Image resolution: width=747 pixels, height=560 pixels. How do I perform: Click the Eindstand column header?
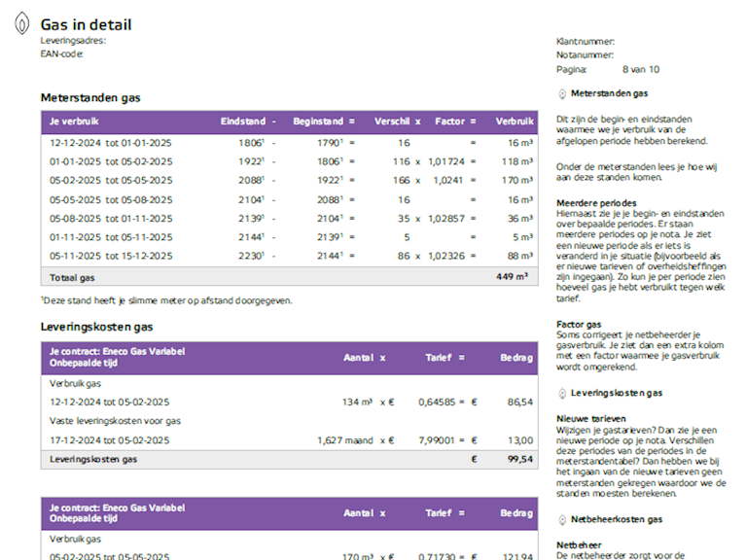click(x=243, y=122)
